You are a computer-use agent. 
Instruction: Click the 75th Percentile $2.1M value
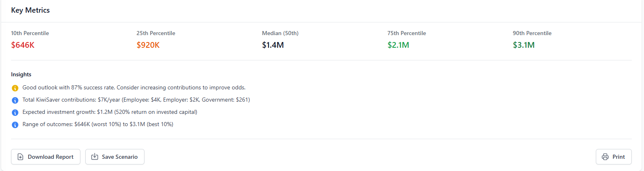(x=398, y=45)
